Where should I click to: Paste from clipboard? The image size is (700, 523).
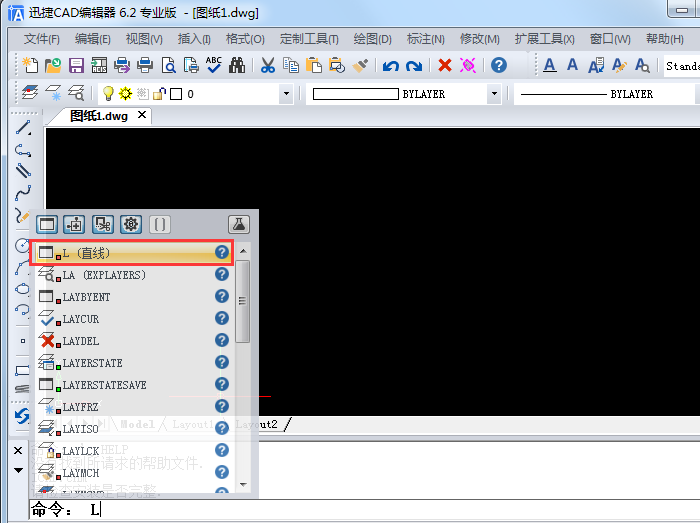click(314, 65)
